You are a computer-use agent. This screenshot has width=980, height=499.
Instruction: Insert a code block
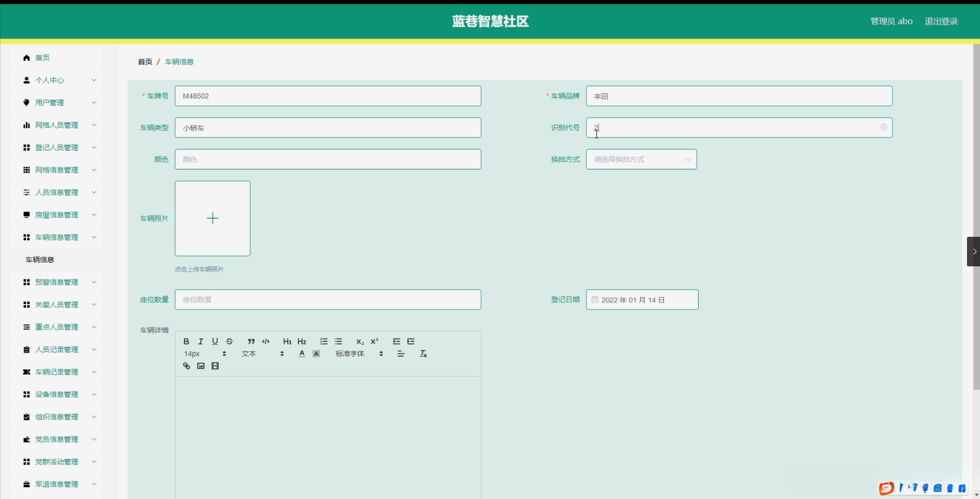266,341
